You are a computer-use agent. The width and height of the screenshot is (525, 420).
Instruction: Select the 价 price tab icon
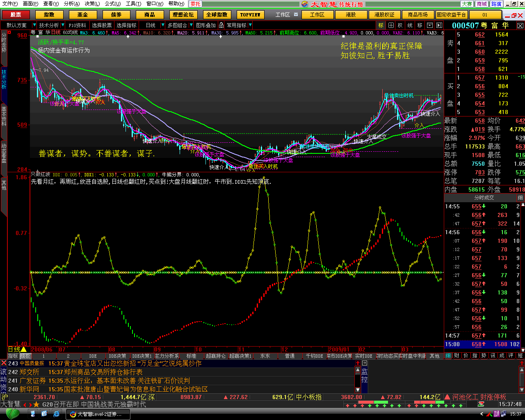pos(466,356)
